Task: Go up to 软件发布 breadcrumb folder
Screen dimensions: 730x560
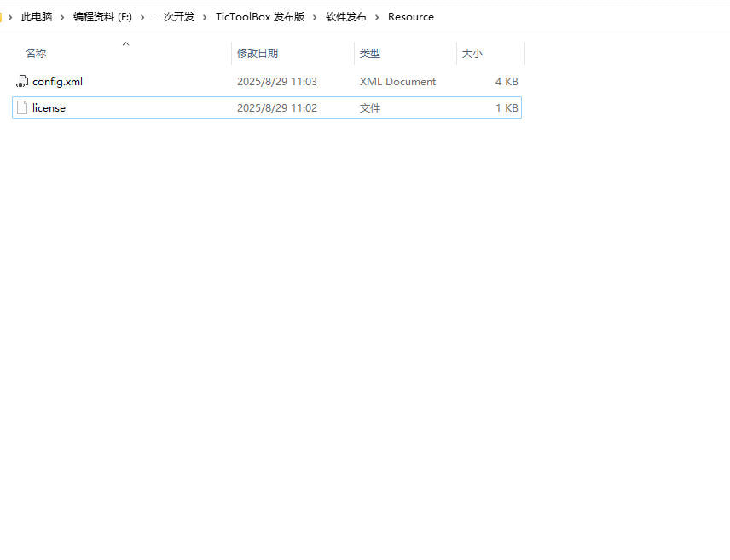Action: (346, 17)
